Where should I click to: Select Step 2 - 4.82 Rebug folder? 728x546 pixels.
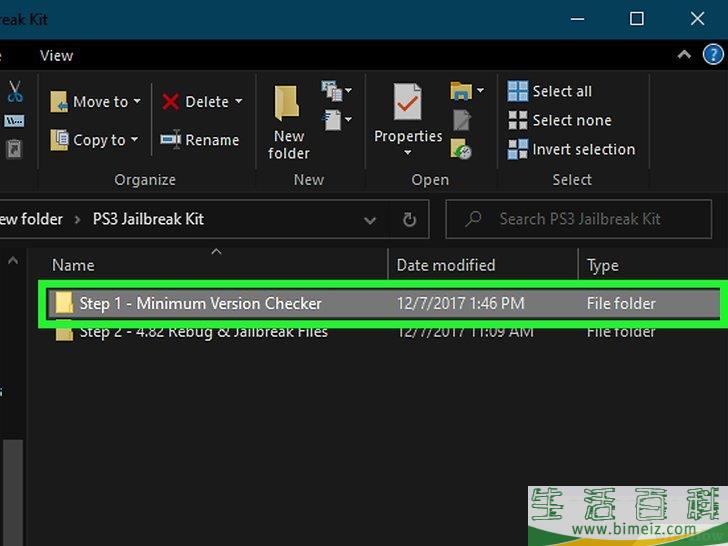(x=203, y=332)
